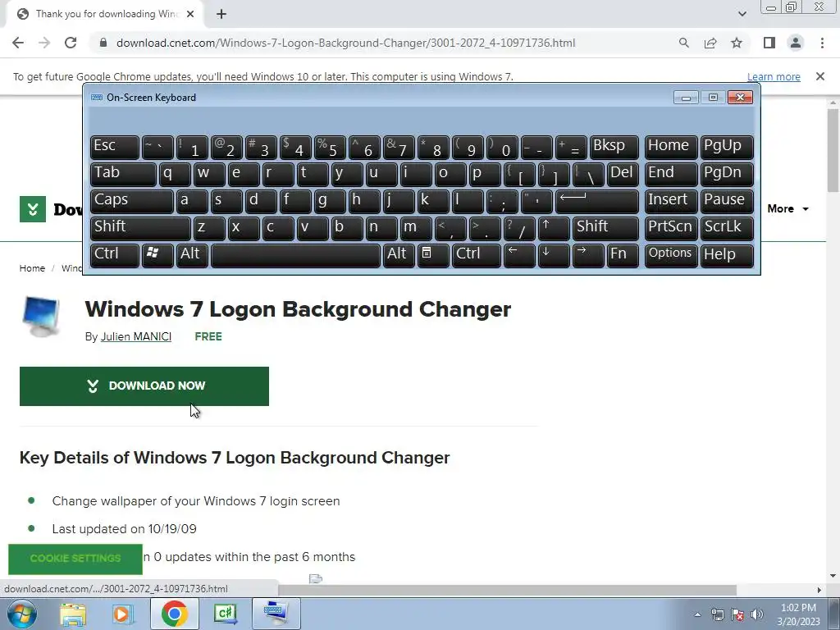
Task: Share this page via share icon
Action: (710, 43)
